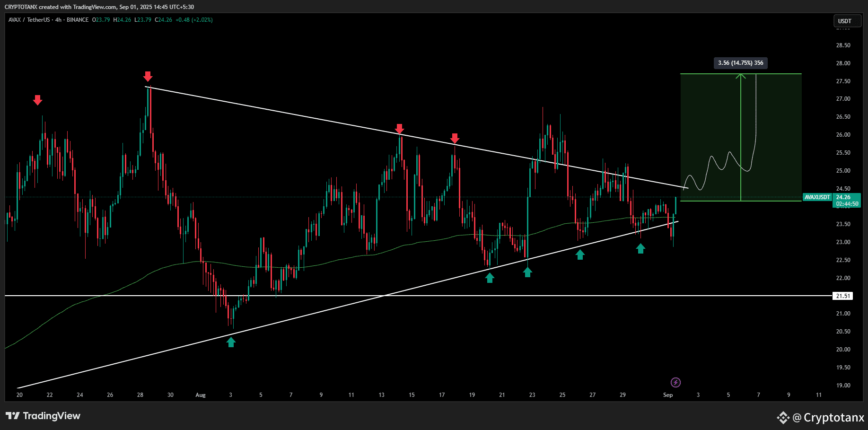
Task: Click the date 23 on the time axis
Action: point(532,395)
